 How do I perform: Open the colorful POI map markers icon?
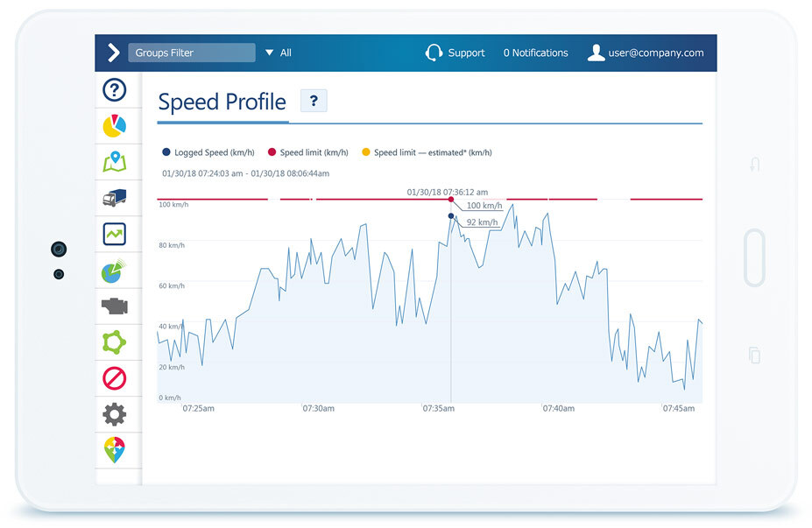[114, 450]
